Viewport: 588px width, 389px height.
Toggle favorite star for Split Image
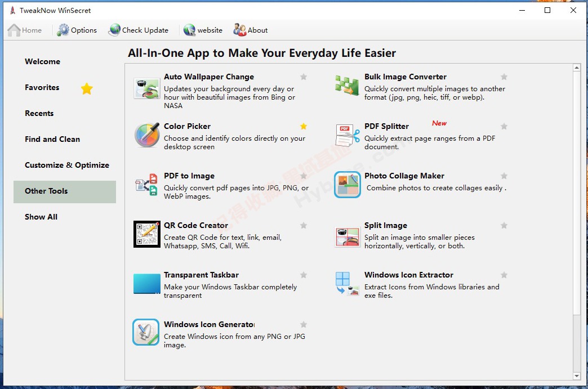504,225
